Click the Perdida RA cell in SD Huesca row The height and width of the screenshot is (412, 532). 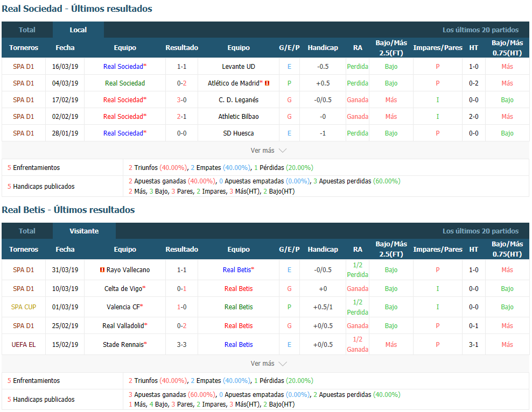tap(358, 133)
